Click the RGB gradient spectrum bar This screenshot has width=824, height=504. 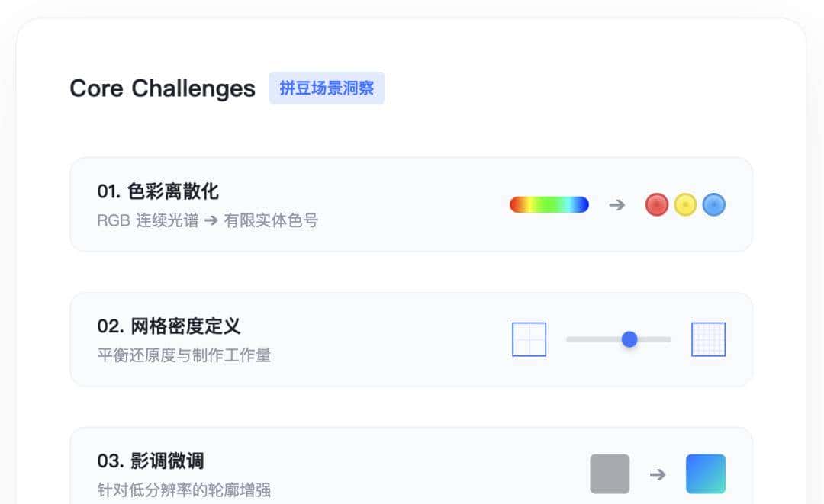[x=549, y=204]
